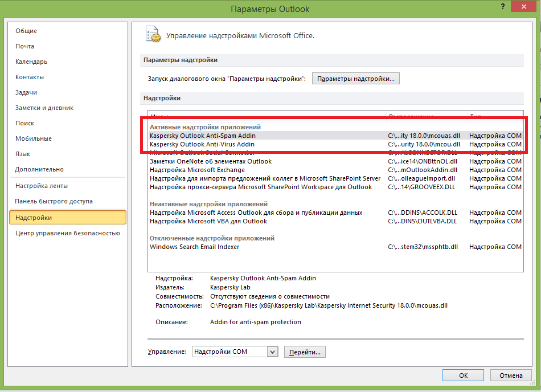Click the C:\...14\GROOVEEX.DLL location cell

(421, 187)
